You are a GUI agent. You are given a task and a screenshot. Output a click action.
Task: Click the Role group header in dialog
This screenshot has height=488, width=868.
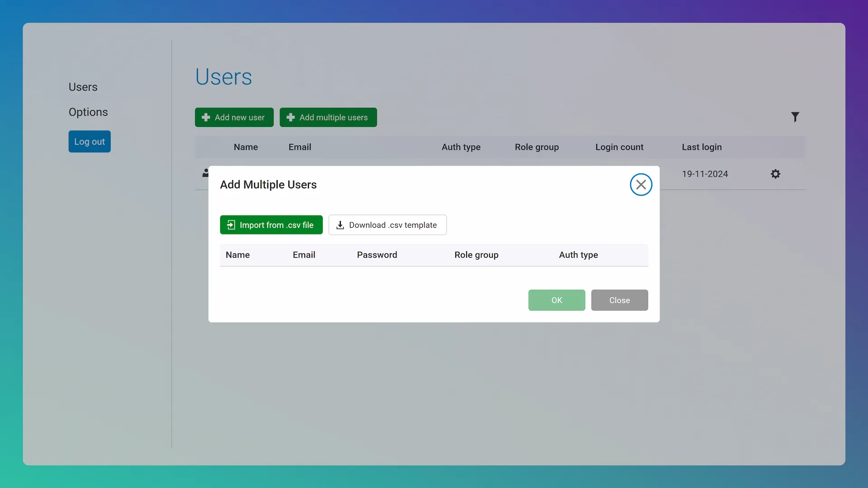476,255
